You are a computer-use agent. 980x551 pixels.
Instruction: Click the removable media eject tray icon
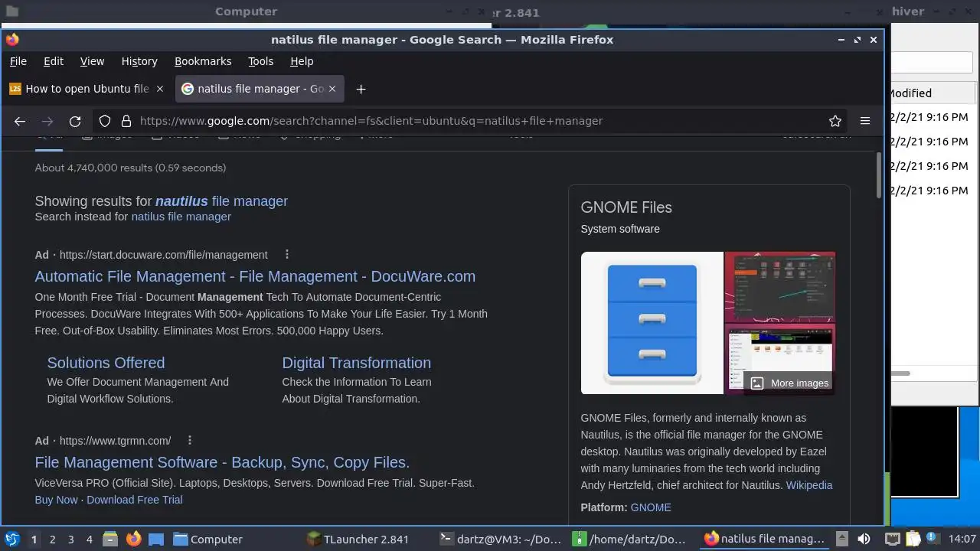pos(841,539)
